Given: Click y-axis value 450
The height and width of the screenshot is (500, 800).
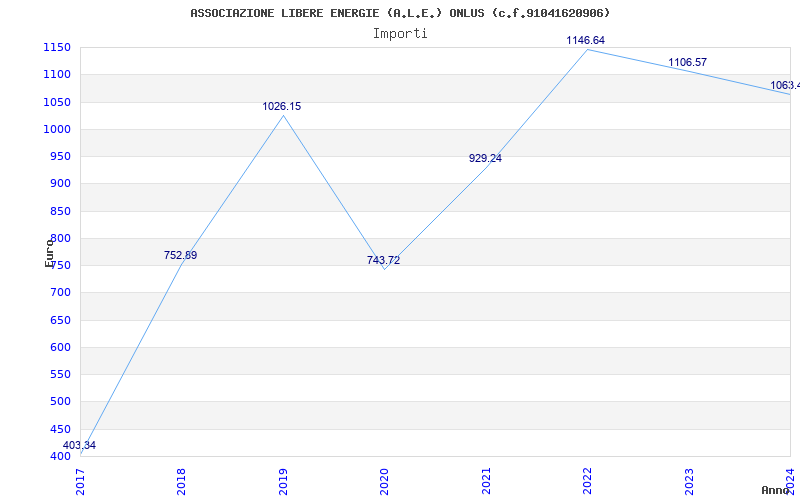Looking at the screenshot, I should click(x=60, y=430).
